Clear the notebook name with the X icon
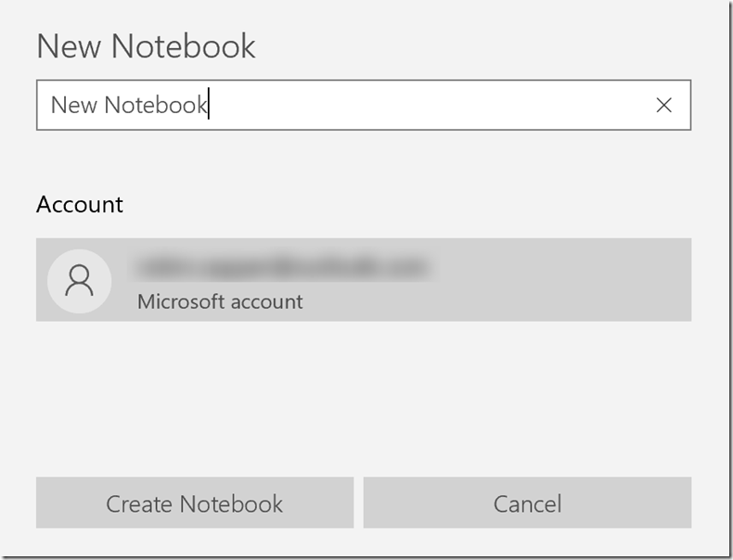 click(663, 106)
